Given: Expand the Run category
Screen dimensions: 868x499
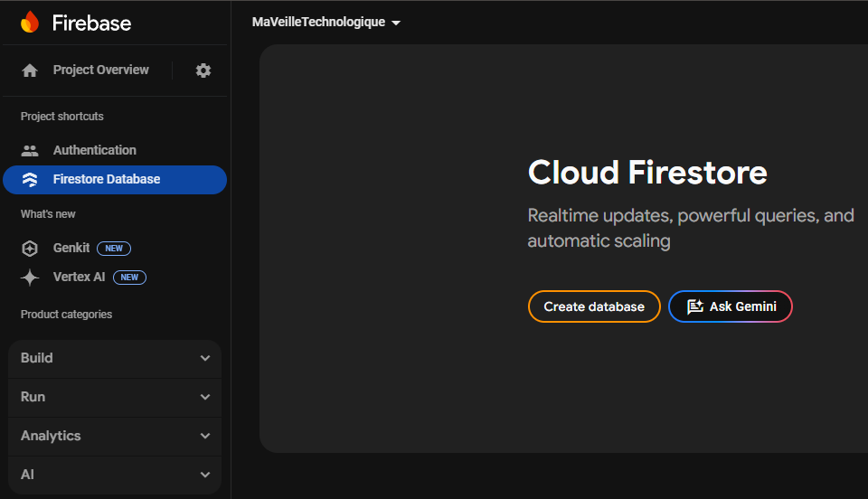Looking at the screenshot, I should (115, 397).
